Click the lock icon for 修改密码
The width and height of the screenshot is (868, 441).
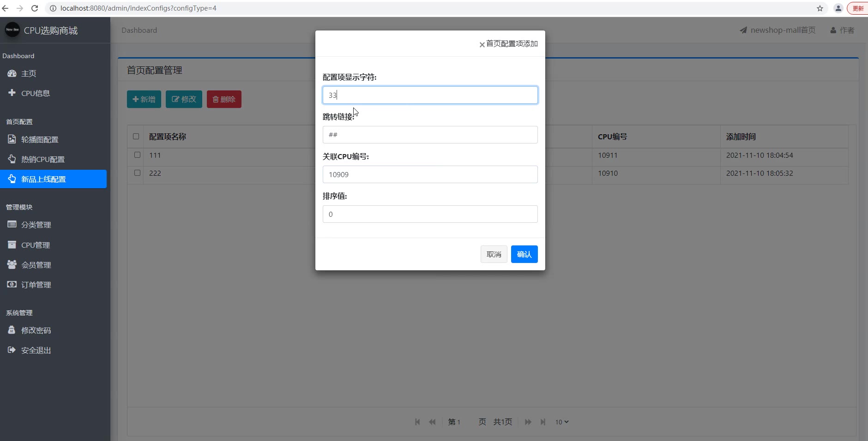click(12, 330)
